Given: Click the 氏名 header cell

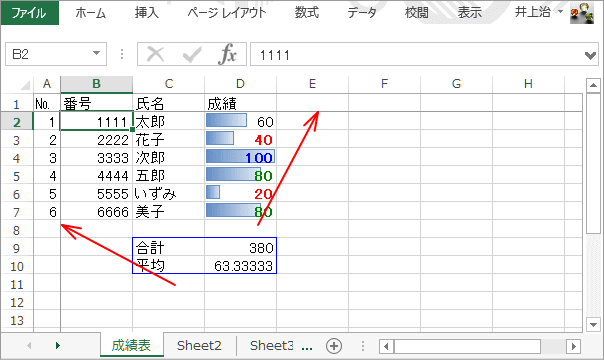Looking at the screenshot, I should pos(169,104).
